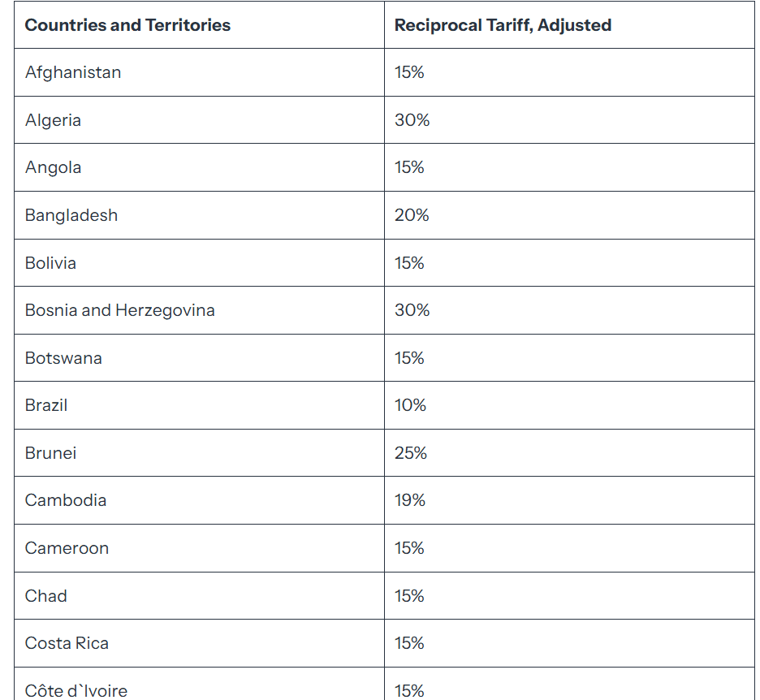Click the Countries and Territories column header
760x700 pixels.
coord(127,25)
